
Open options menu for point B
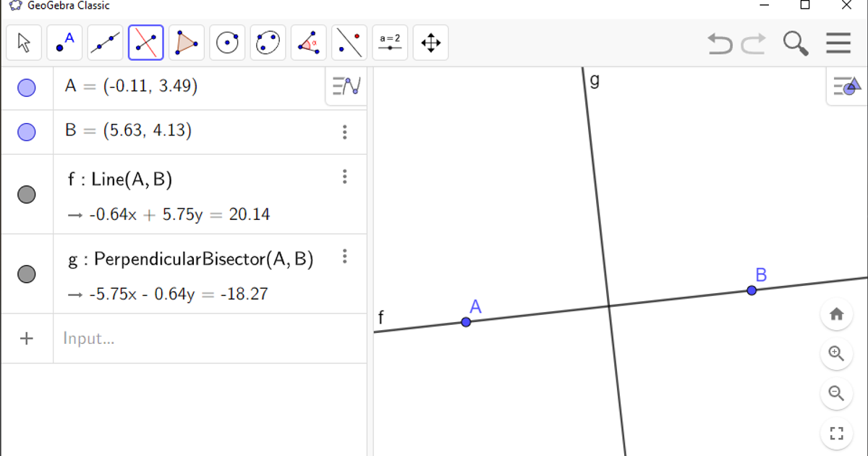pyautogui.click(x=345, y=132)
